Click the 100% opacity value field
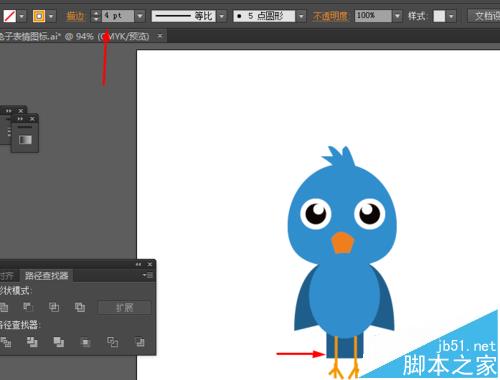The height and width of the screenshot is (380, 500). tap(373, 16)
